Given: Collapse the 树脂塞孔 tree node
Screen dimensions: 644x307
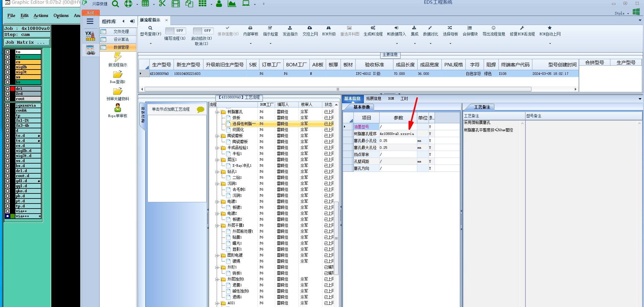Looking at the screenshot, I should (x=217, y=112).
